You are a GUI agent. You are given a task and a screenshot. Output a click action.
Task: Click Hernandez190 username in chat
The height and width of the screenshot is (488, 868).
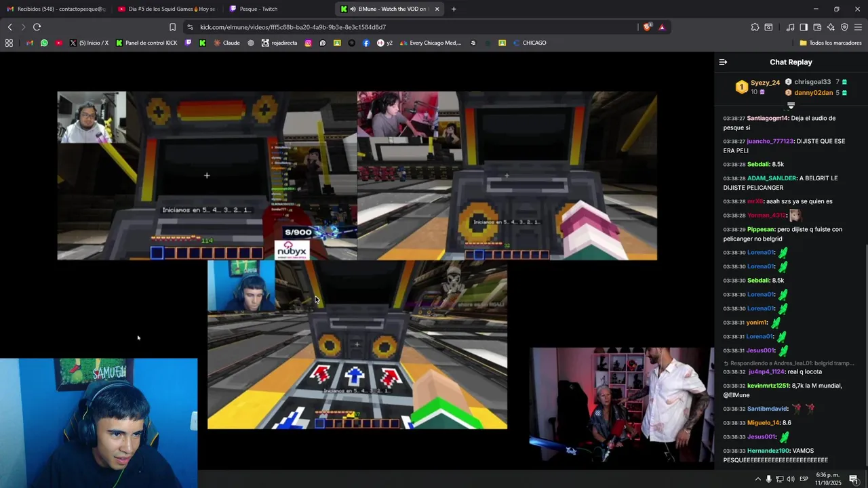coord(768,451)
